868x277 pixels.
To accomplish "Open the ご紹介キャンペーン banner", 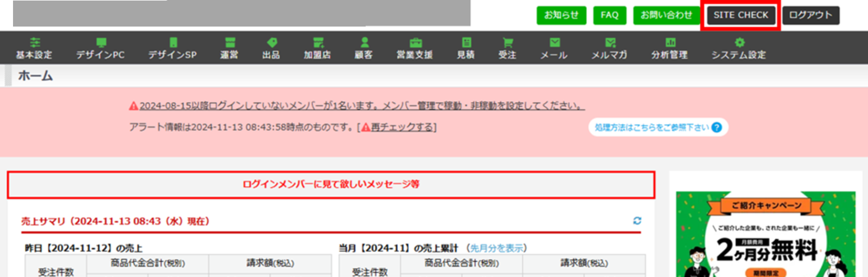I will [765, 234].
